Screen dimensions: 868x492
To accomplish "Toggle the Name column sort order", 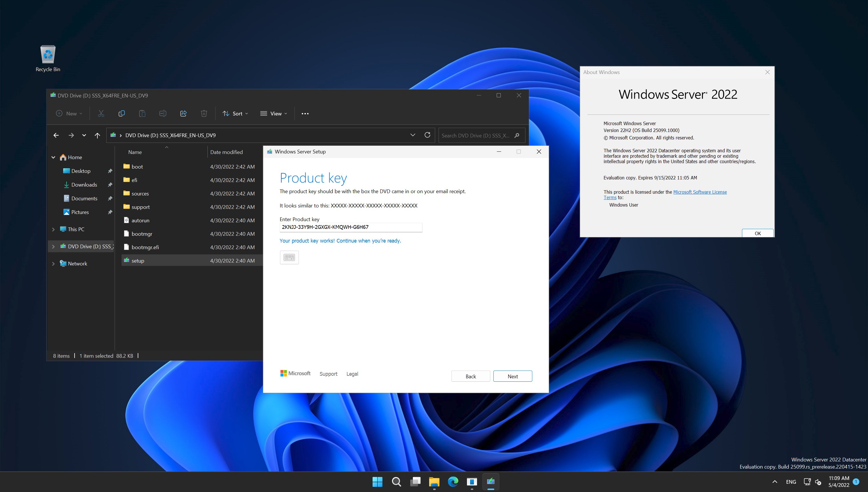I will (135, 152).
